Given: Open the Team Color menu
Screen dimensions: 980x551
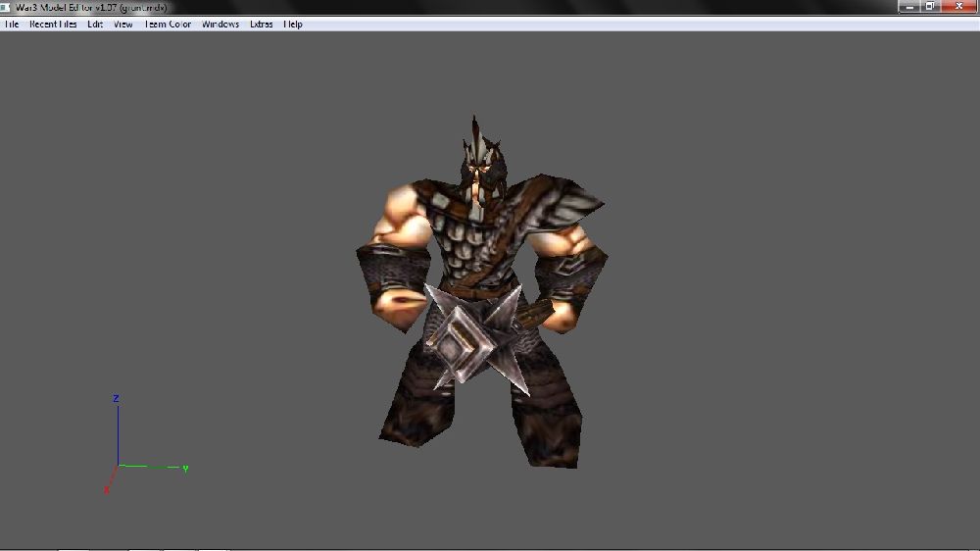Looking at the screenshot, I should point(168,25).
